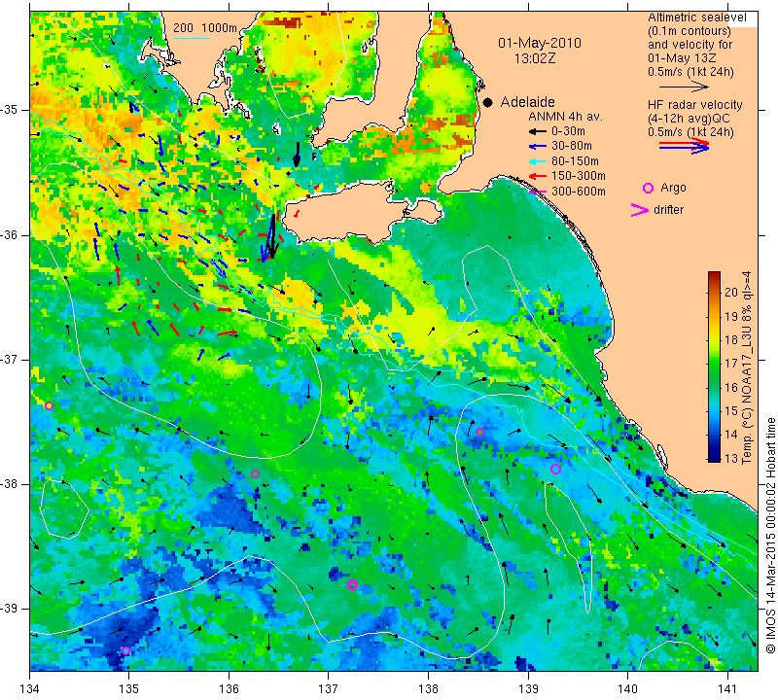Click the 'Altimetric sealevel' legend title
Screen dimensions: 778x700
[x=696, y=17]
